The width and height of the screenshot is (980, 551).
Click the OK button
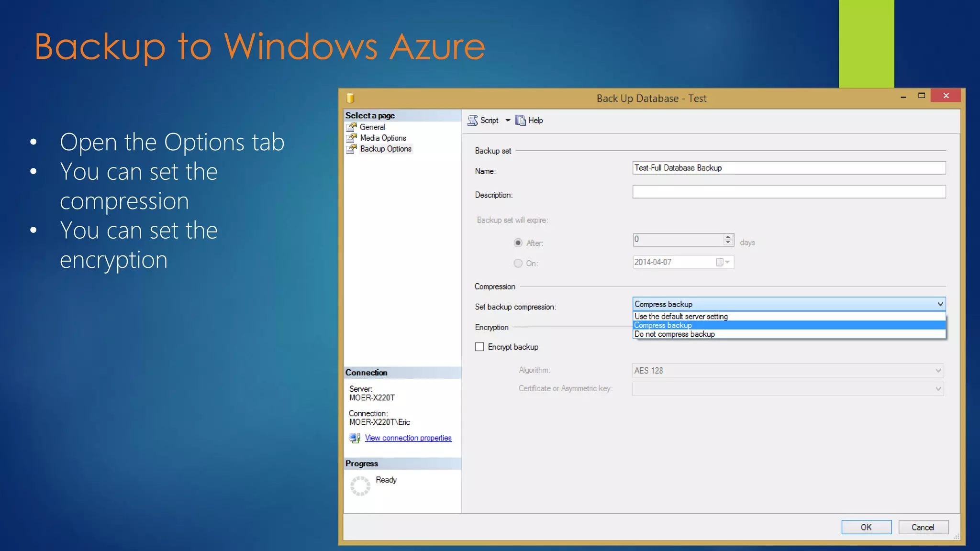tap(866, 527)
